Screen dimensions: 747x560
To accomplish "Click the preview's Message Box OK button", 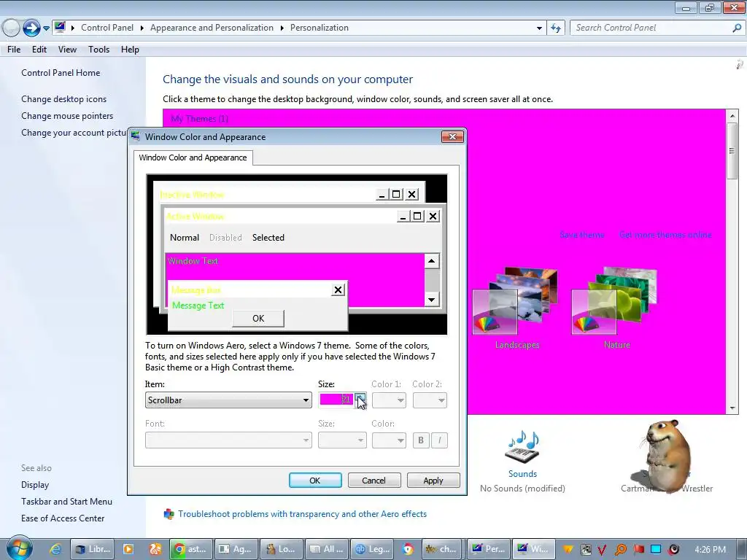I will pos(258,319).
